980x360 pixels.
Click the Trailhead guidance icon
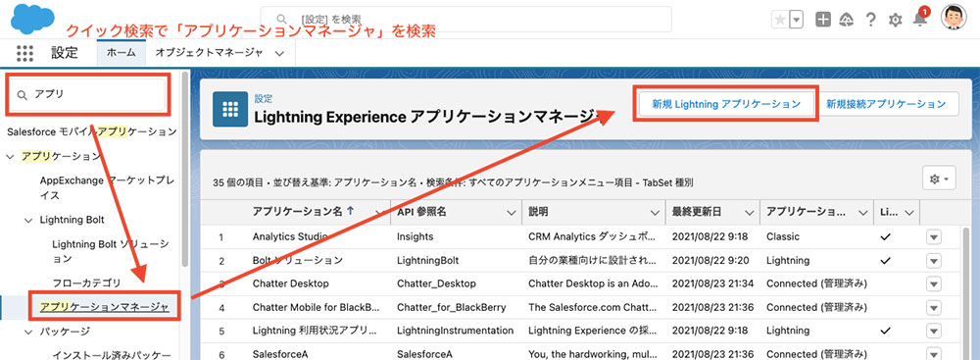tap(847, 20)
